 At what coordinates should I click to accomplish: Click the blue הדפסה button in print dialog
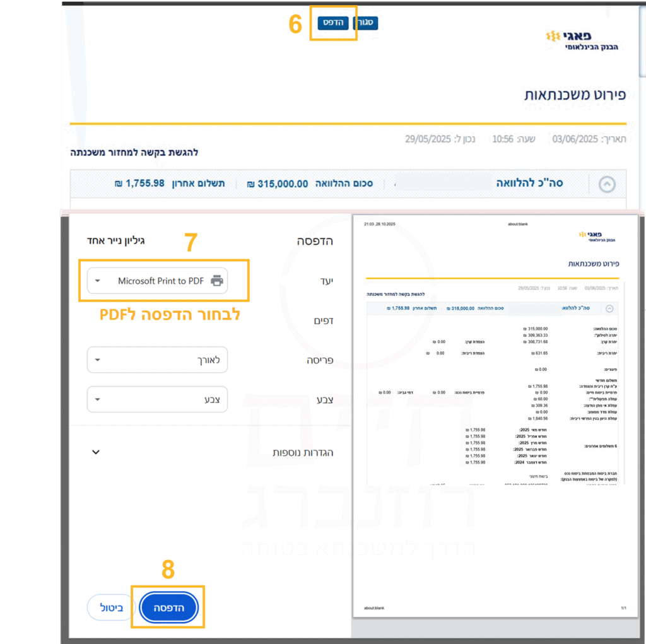click(x=168, y=607)
